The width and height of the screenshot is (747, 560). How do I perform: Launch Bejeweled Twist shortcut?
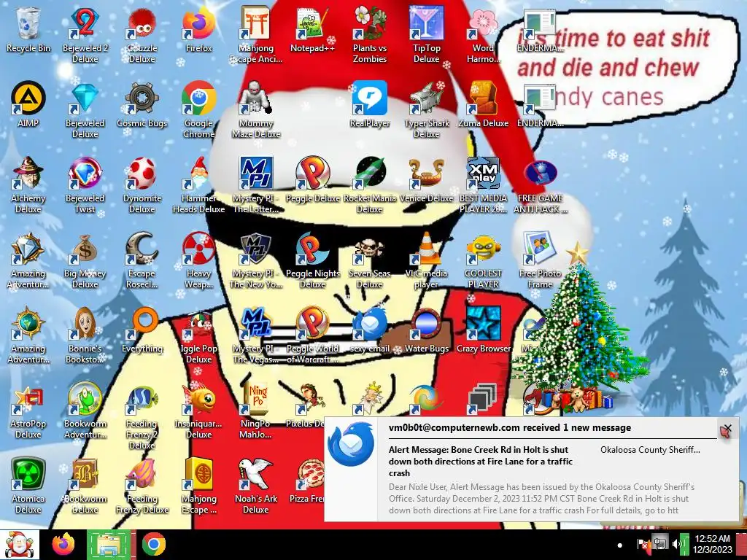coord(85,184)
